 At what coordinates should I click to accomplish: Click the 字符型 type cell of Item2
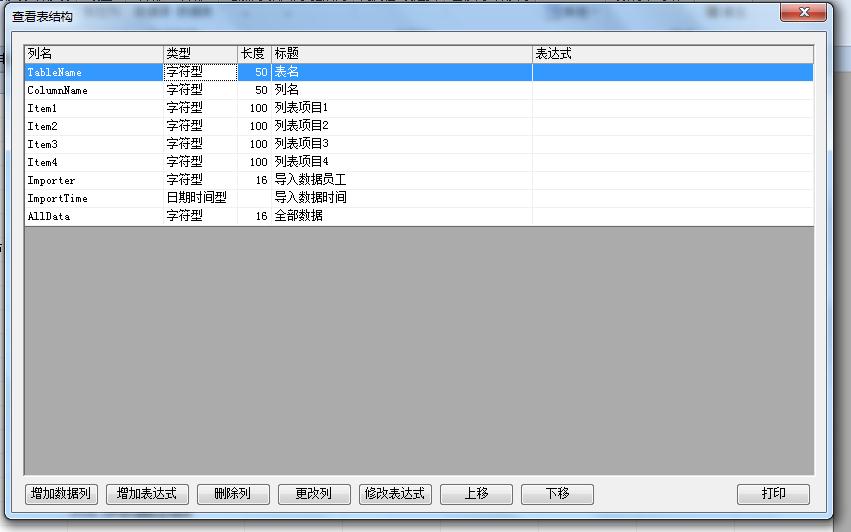[200, 126]
